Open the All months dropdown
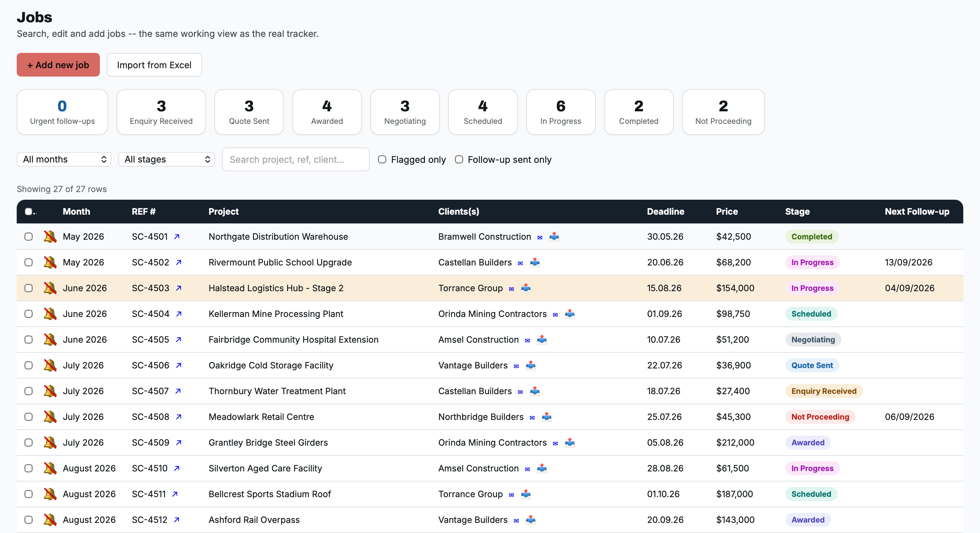The width and height of the screenshot is (980, 533). [x=64, y=159]
